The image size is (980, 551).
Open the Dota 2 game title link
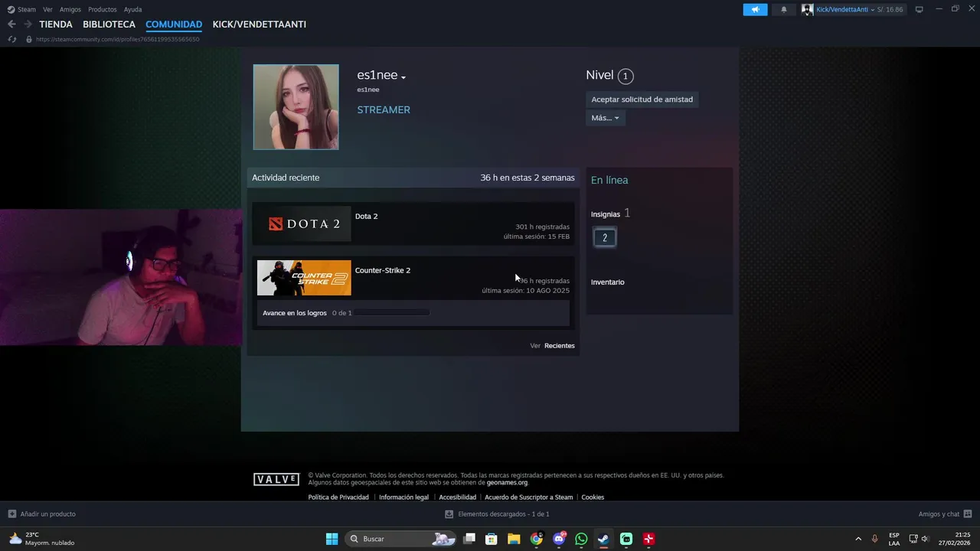(x=367, y=217)
